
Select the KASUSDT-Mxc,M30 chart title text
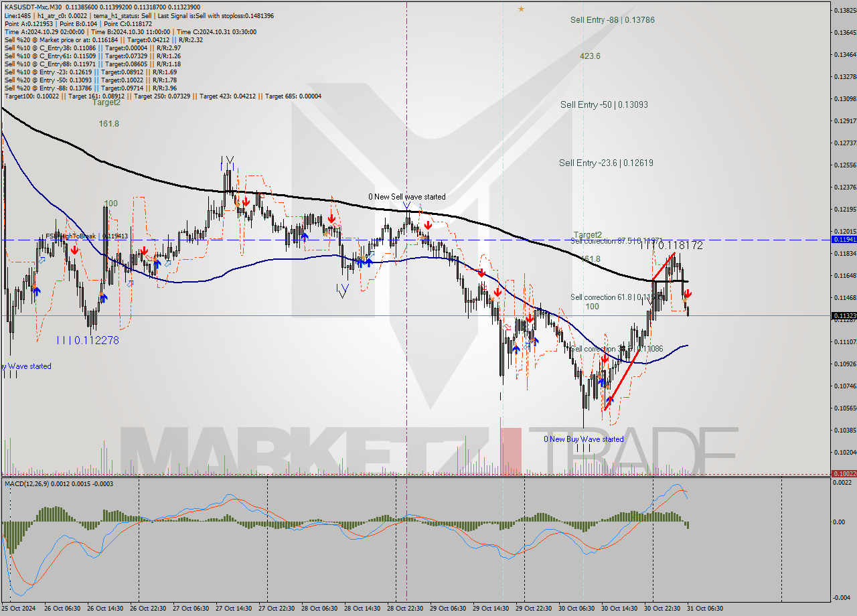[33, 7]
